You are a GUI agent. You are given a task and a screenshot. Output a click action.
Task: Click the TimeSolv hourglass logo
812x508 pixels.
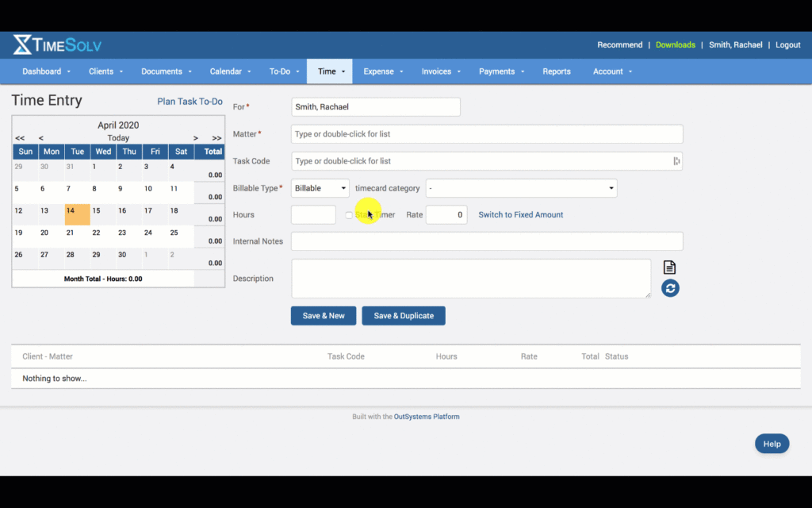[x=22, y=45]
